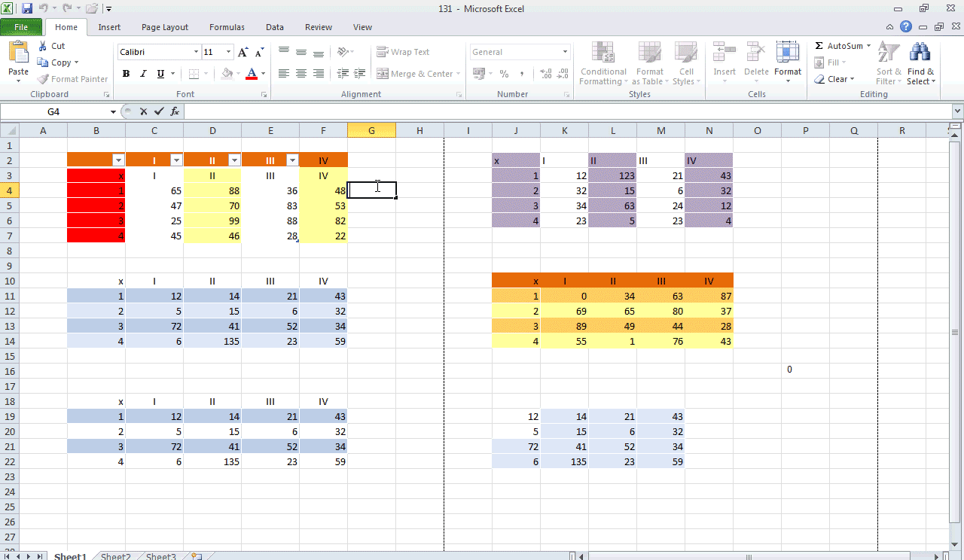Click the Format Painter brush icon
This screenshot has height=560, width=964.
coord(44,79)
